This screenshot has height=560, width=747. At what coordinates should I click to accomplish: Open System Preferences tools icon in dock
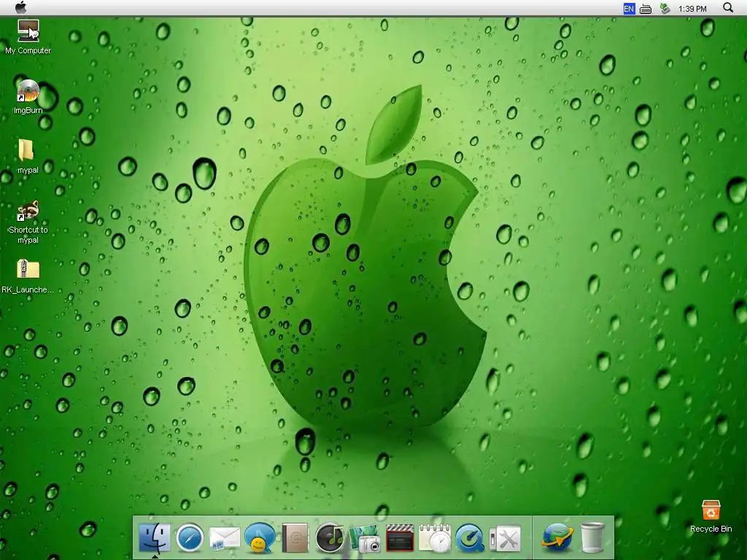[x=505, y=539]
